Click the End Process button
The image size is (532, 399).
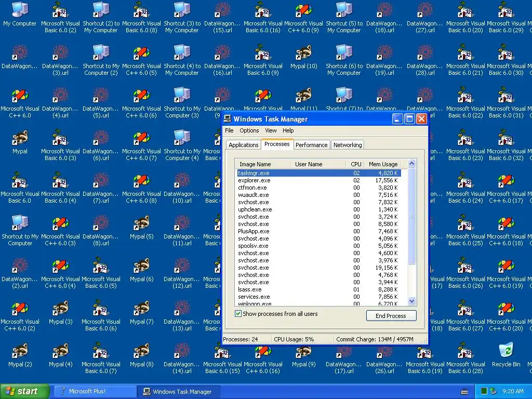391,315
